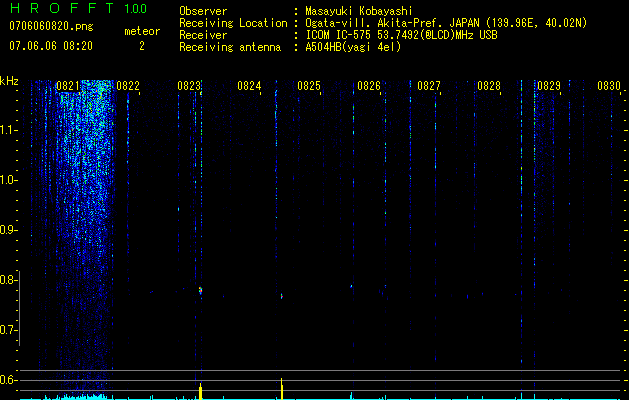629x400 pixels.
Task: Click the Receiver ICOM IC-575 line
Action: 338,35
